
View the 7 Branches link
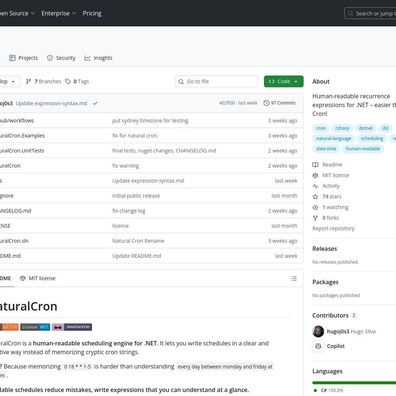[44, 81]
